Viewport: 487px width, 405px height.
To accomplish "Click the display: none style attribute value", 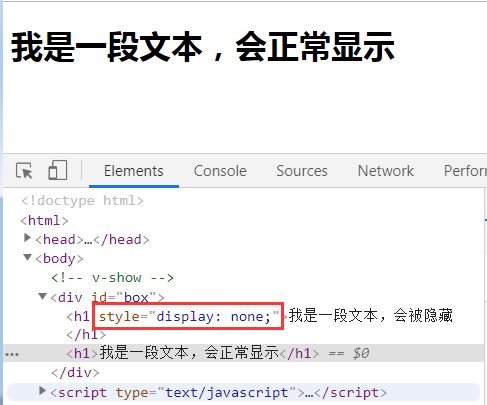I will coord(213,317).
